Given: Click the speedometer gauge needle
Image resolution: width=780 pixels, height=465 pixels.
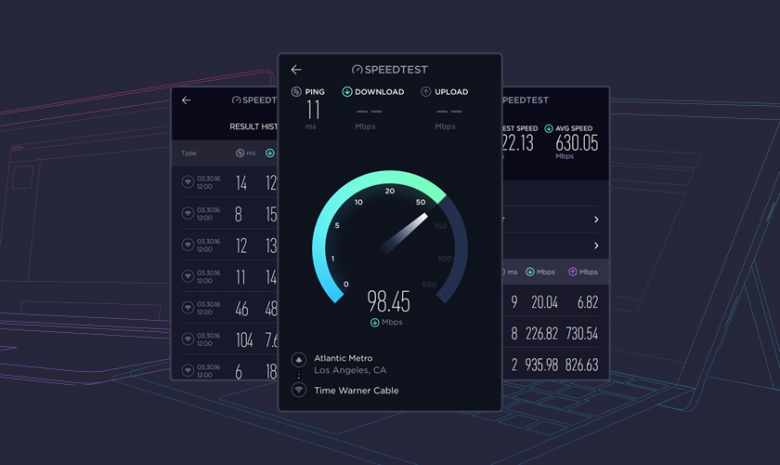Looking at the screenshot, I should pos(403,229).
